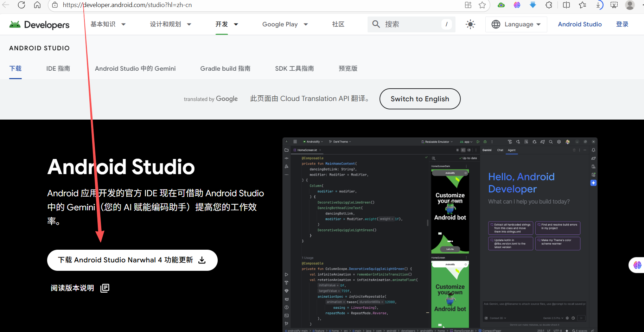Go to browser home page icon
This screenshot has height=332, width=644.
coord(37,5)
